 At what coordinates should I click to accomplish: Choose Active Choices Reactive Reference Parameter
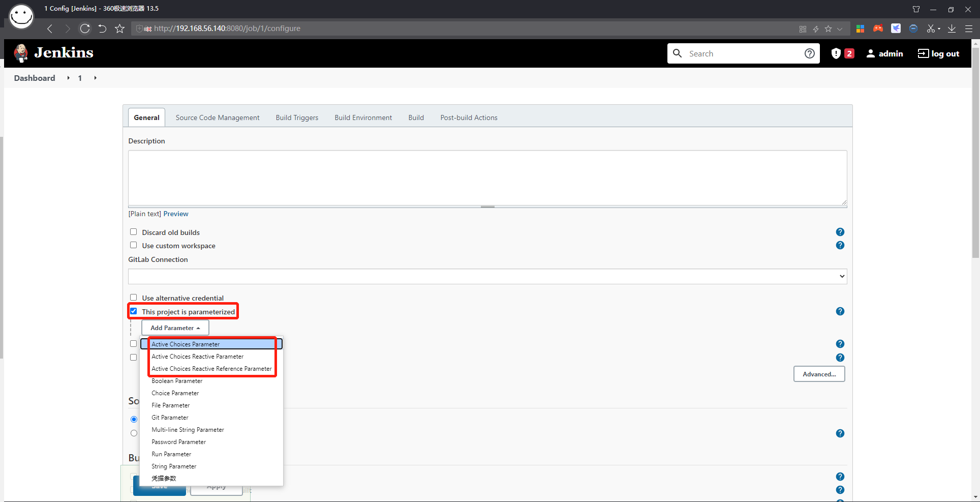coord(211,369)
